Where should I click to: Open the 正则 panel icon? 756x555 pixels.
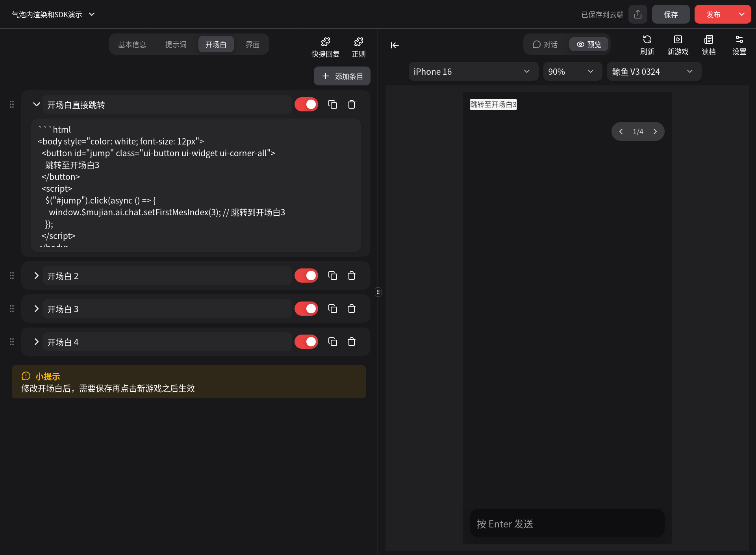tap(358, 46)
